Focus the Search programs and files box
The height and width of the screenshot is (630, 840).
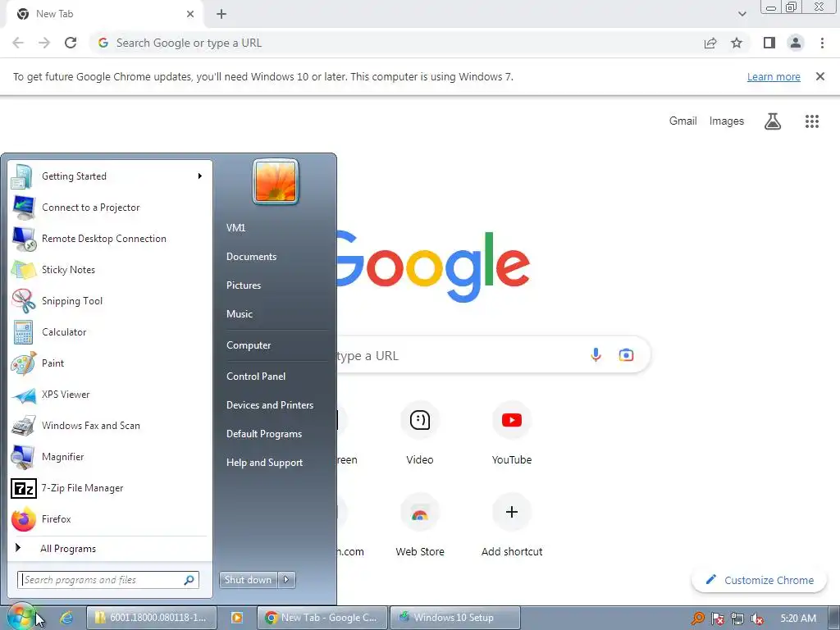pos(108,580)
